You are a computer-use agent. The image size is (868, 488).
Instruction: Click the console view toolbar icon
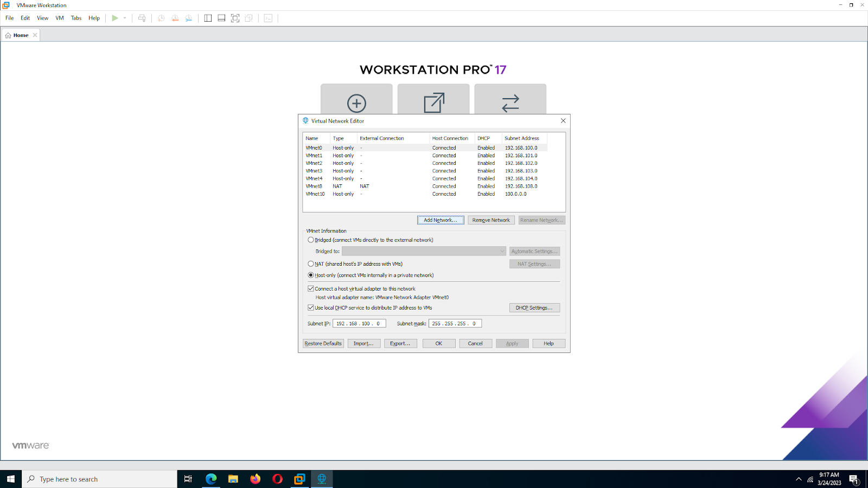(268, 18)
